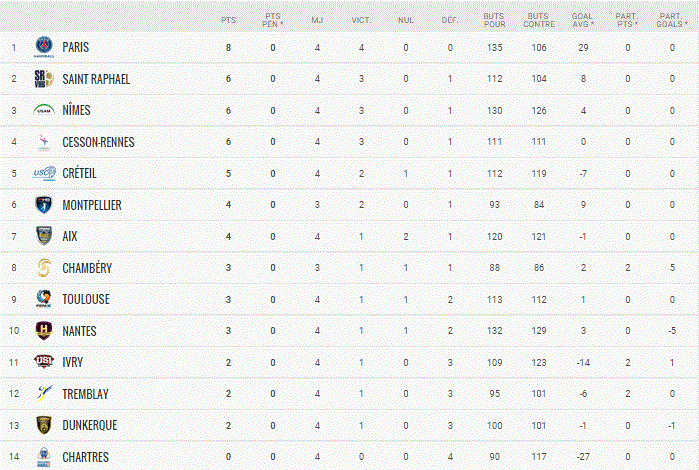Click the BUTS POUR column header
Image resolution: width=699 pixels, height=470 pixels.
click(x=494, y=20)
